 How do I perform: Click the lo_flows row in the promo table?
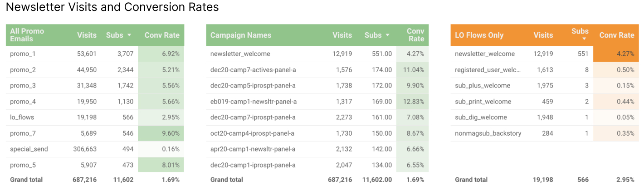pyautogui.click(x=22, y=118)
